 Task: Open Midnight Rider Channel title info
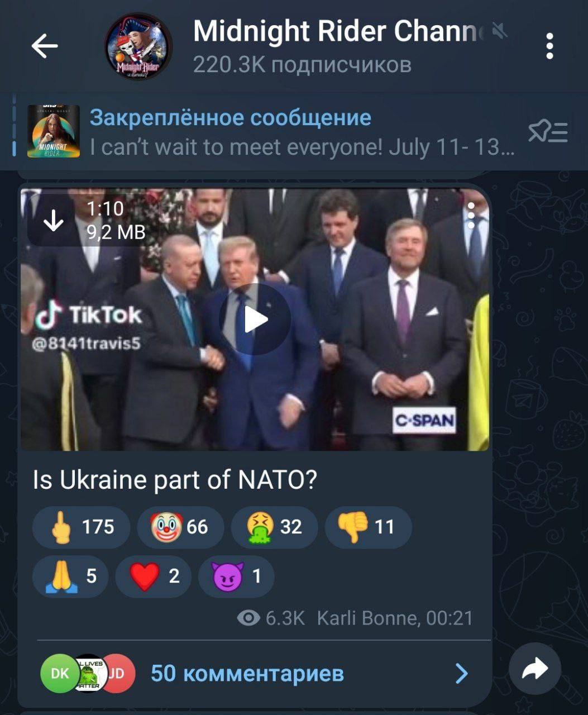[x=336, y=31]
